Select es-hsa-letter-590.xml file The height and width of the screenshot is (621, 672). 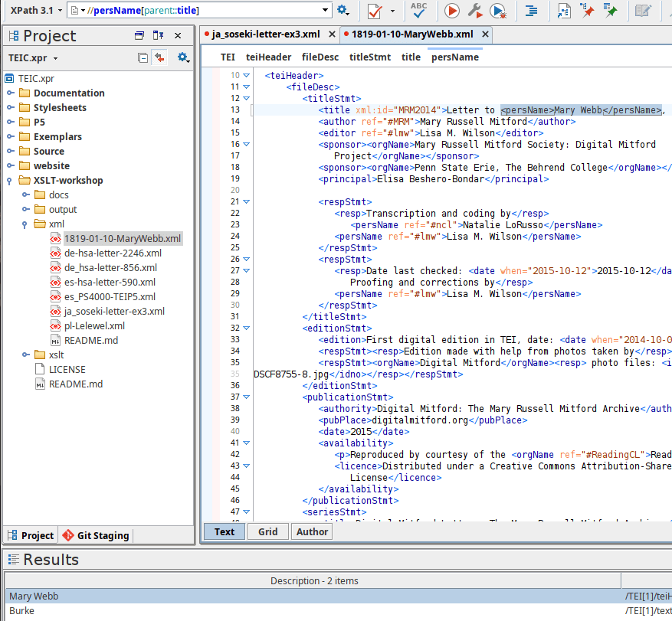point(110,283)
